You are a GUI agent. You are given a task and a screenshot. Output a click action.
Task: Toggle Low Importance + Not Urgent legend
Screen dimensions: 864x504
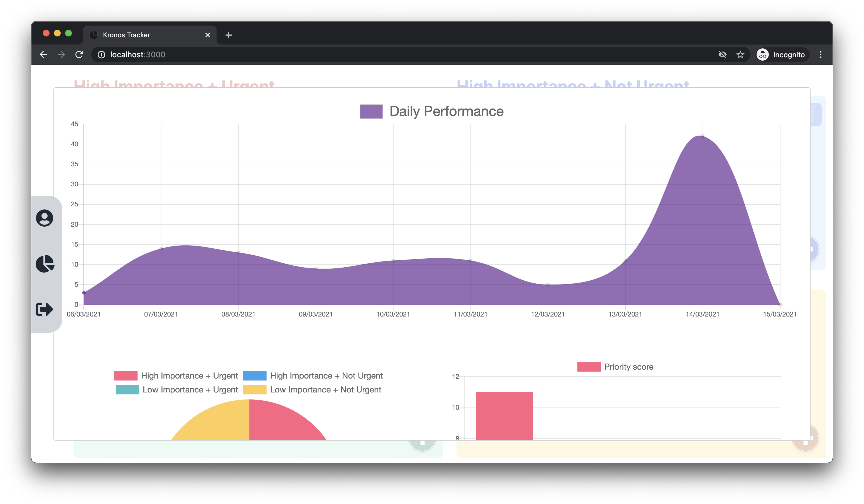[312, 390]
